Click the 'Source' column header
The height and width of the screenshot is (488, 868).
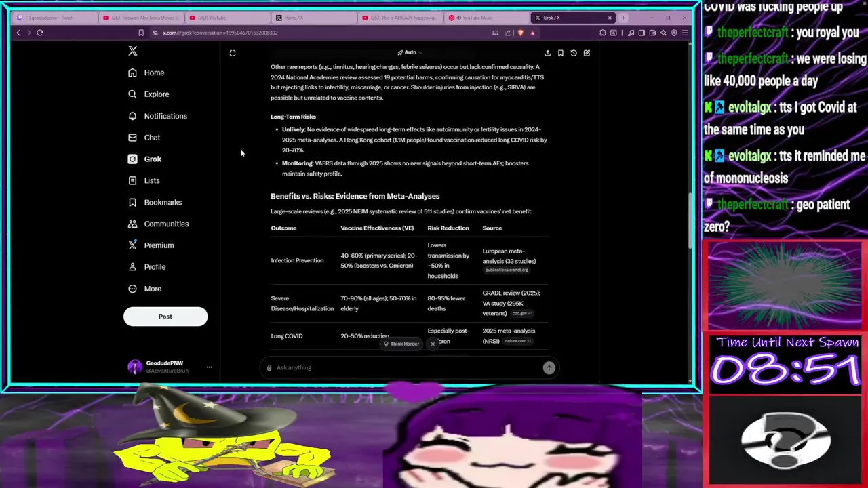(x=492, y=228)
